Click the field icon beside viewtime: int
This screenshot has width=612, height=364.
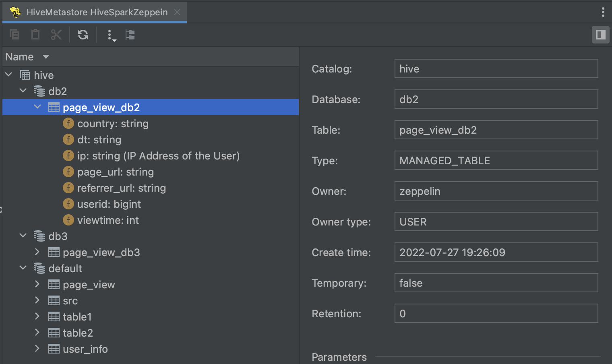pos(68,220)
